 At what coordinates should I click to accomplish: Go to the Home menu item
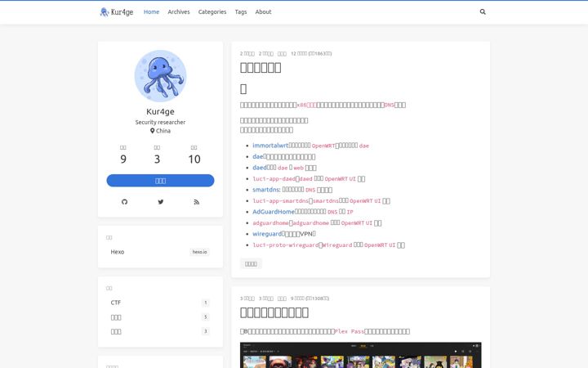coord(152,12)
